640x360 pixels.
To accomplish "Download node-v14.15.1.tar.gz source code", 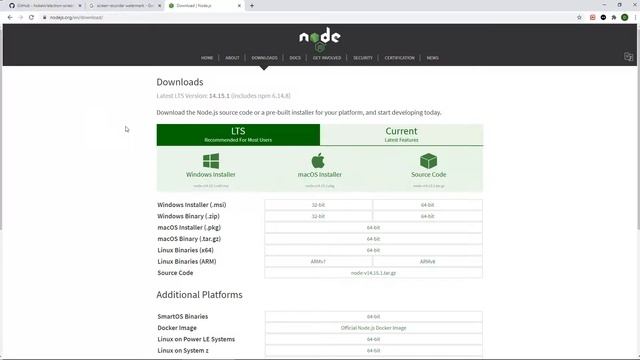I will point(373,273).
